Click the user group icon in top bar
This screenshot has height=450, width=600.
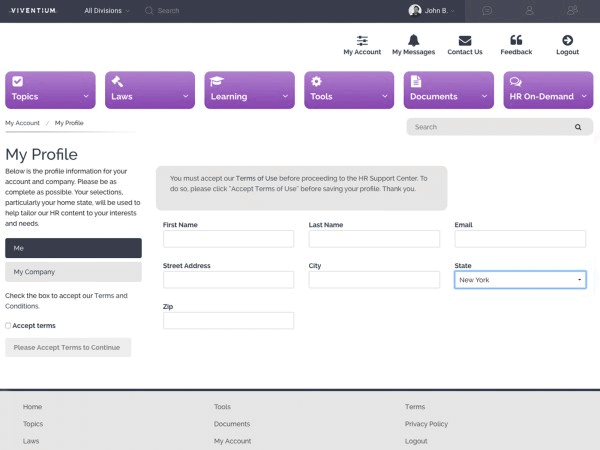point(572,11)
